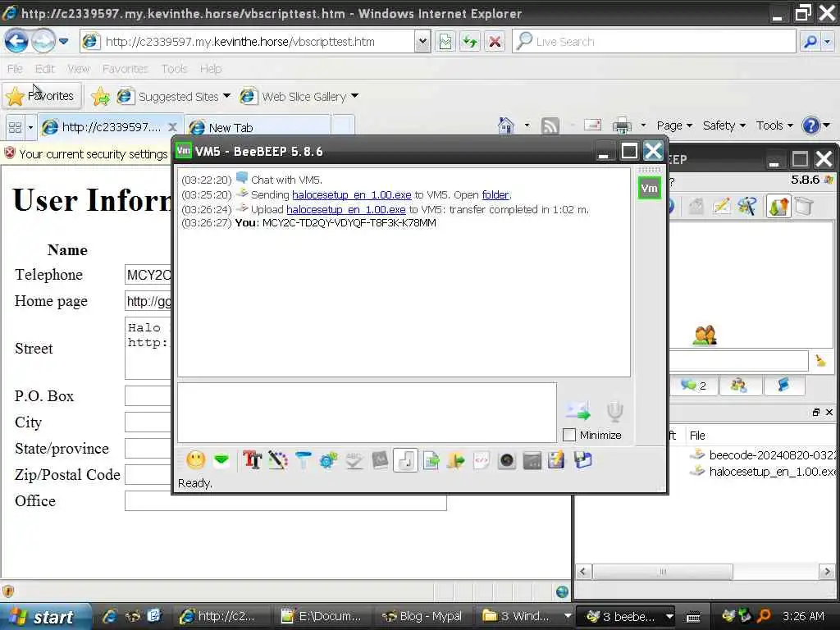Open the Safety command dropdown
Viewport: 840px width, 630px height.
tap(724, 126)
